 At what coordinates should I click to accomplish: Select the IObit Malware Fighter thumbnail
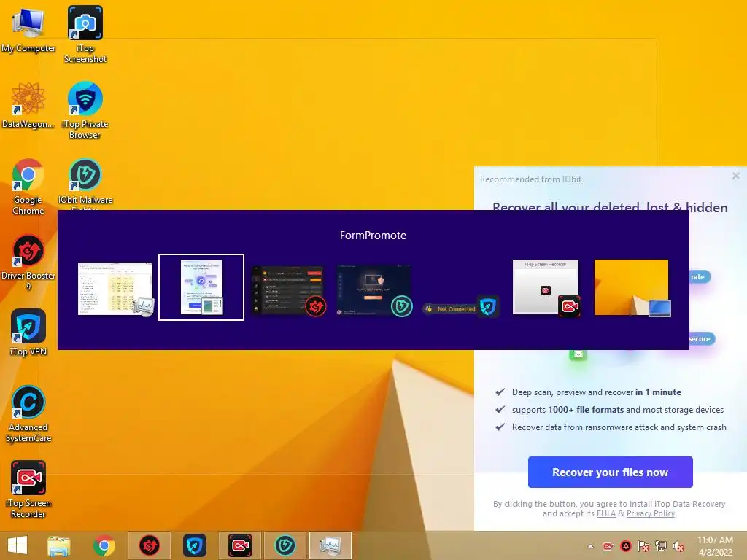(374, 290)
